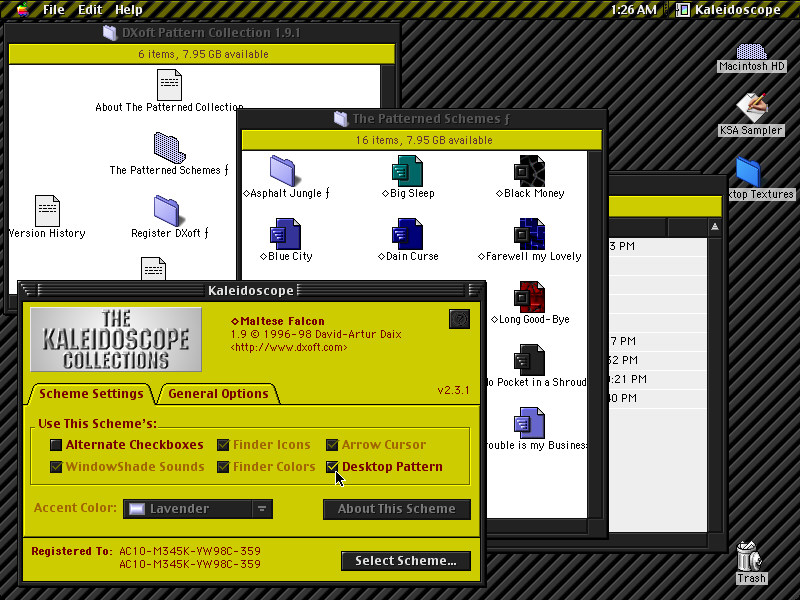
Task: Click the Select Scheme... button
Action: (x=406, y=561)
